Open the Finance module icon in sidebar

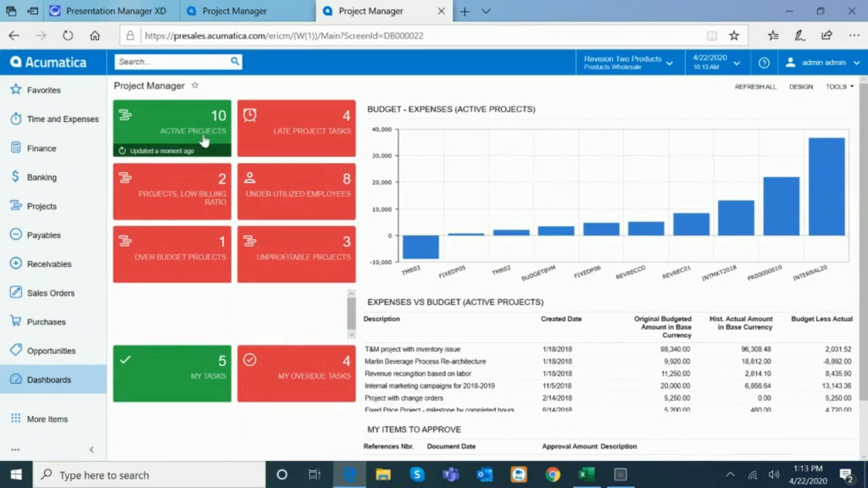16,148
